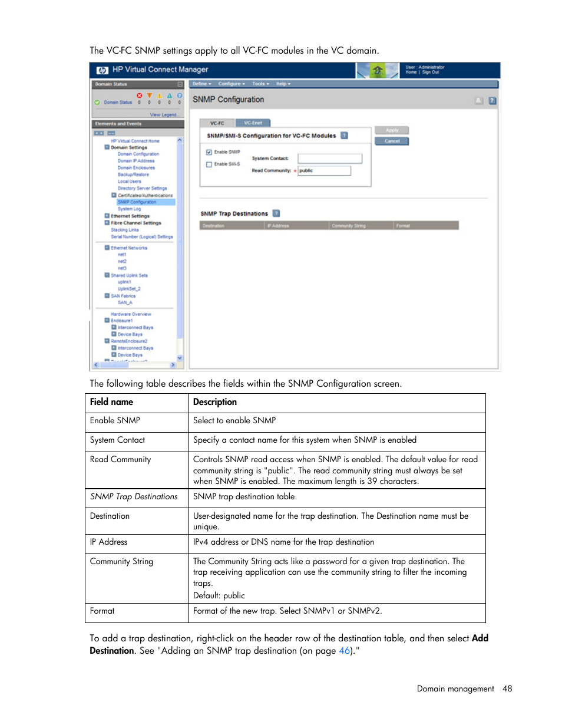Collapse the RemoteEnclosure2 node

(x=107, y=341)
